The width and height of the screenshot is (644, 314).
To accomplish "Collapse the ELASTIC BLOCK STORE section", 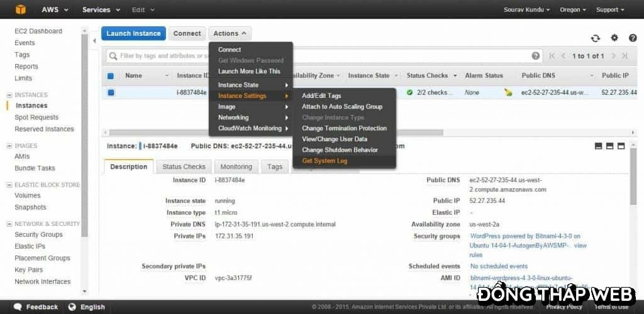I will [9, 185].
